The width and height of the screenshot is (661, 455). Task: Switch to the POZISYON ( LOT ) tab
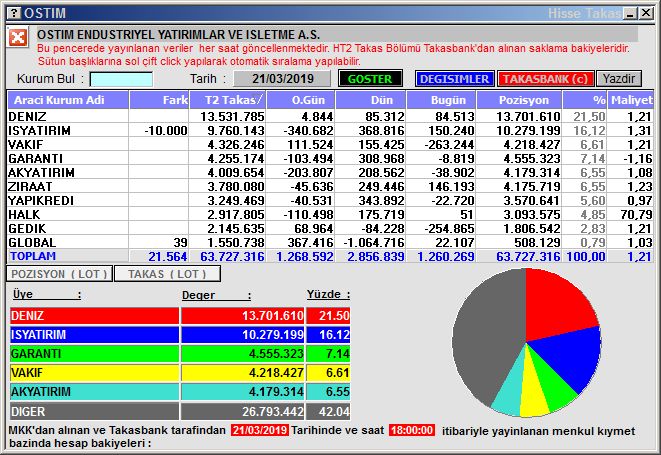[x=59, y=274]
